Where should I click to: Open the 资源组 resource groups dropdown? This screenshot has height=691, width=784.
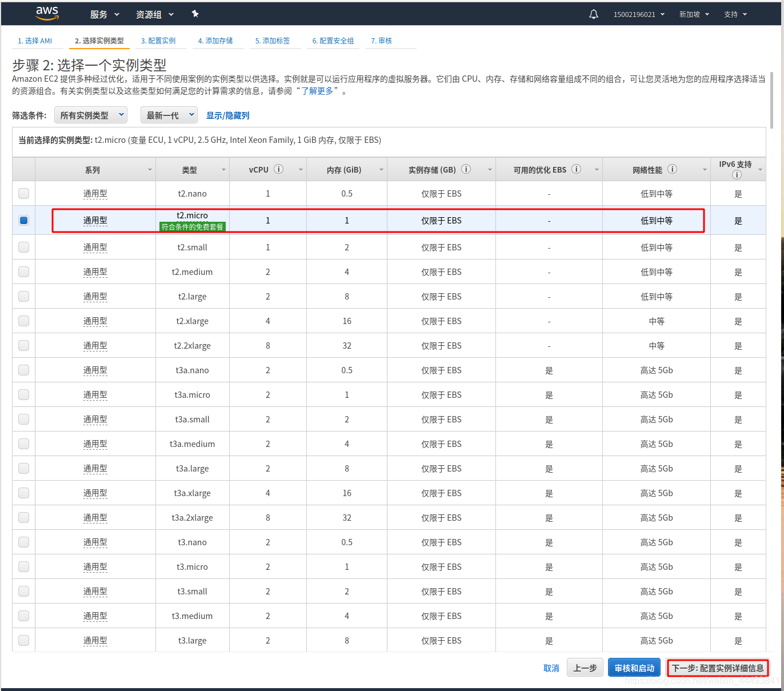(154, 14)
